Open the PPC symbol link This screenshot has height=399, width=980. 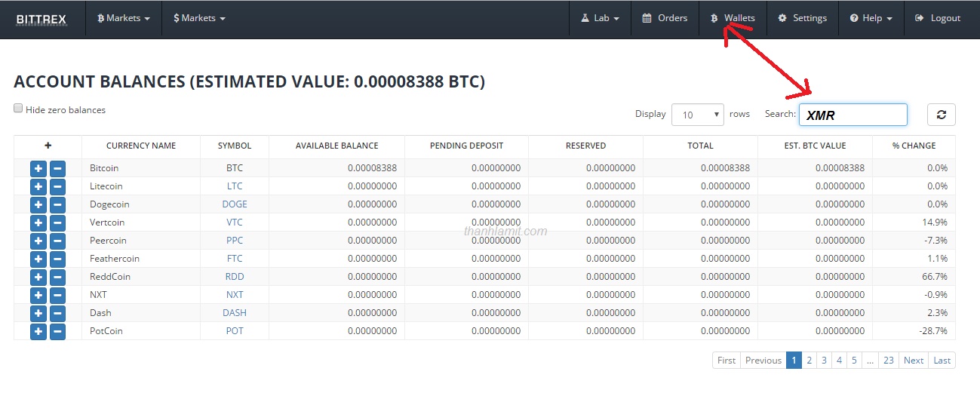[x=235, y=241]
